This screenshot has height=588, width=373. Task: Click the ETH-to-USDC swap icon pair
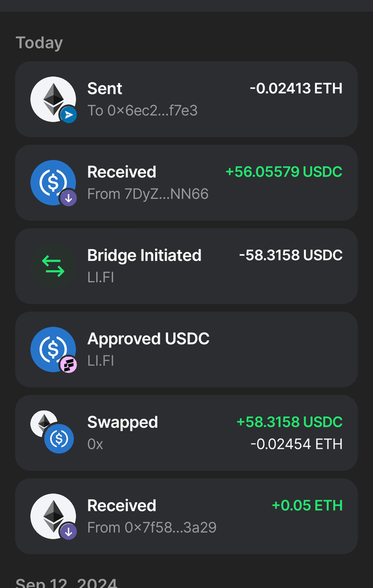click(x=52, y=432)
